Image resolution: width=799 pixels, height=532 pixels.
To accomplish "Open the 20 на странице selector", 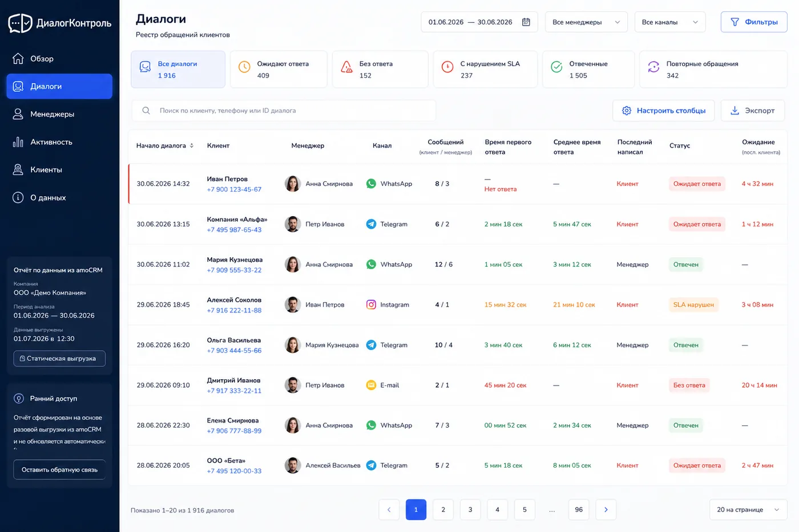I will (748, 510).
